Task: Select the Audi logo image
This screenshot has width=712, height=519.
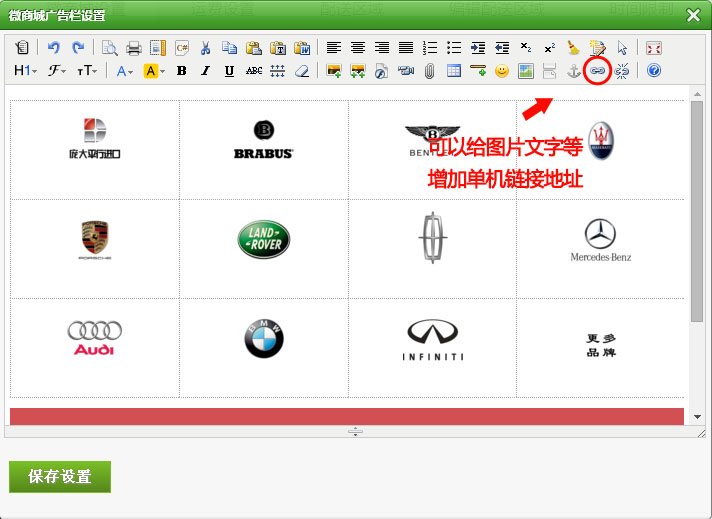Action: coord(94,338)
